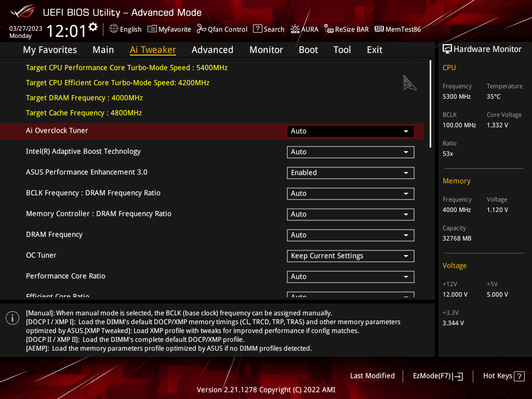Image resolution: width=532 pixels, height=399 pixels.
Task: Switch to My Favorites tab
Action: 50,50
